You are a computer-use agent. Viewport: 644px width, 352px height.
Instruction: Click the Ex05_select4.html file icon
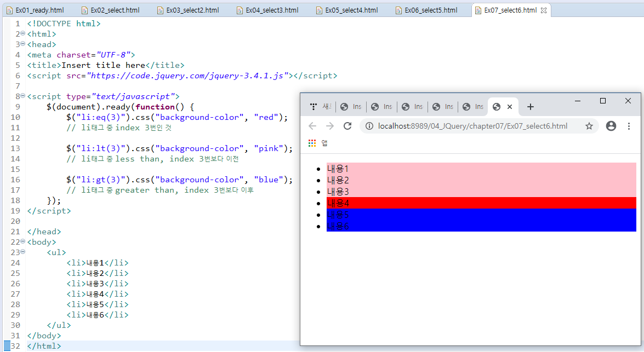tap(319, 10)
